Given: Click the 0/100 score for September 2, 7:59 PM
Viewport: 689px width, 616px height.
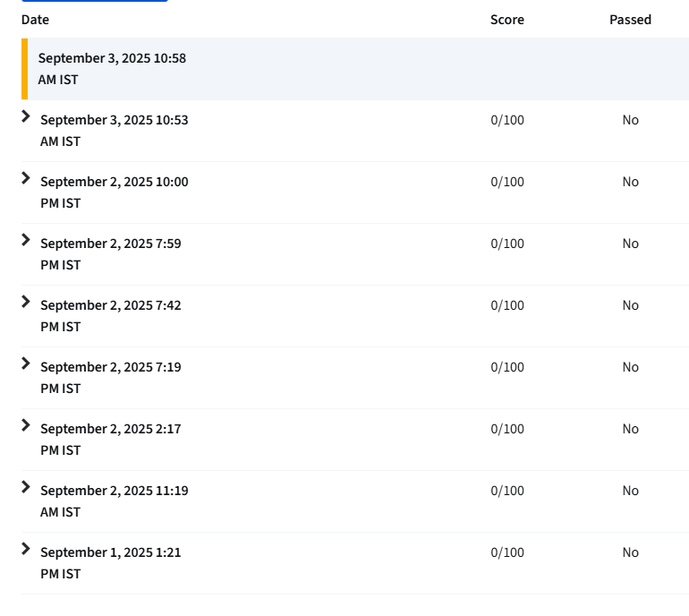Looking at the screenshot, I should pyautogui.click(x=507, y=244).
